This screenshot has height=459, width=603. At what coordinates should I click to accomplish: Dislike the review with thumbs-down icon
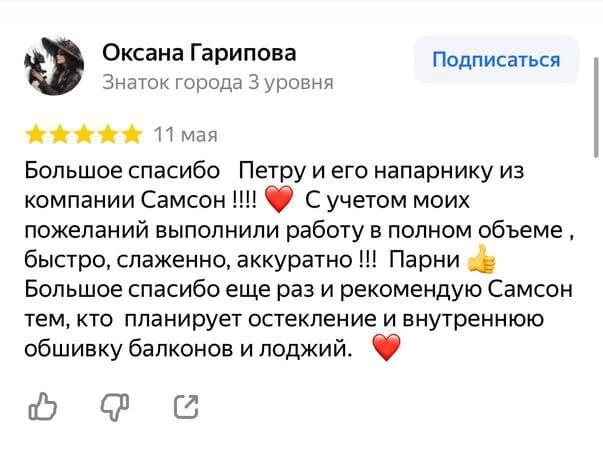coord(115,407)
